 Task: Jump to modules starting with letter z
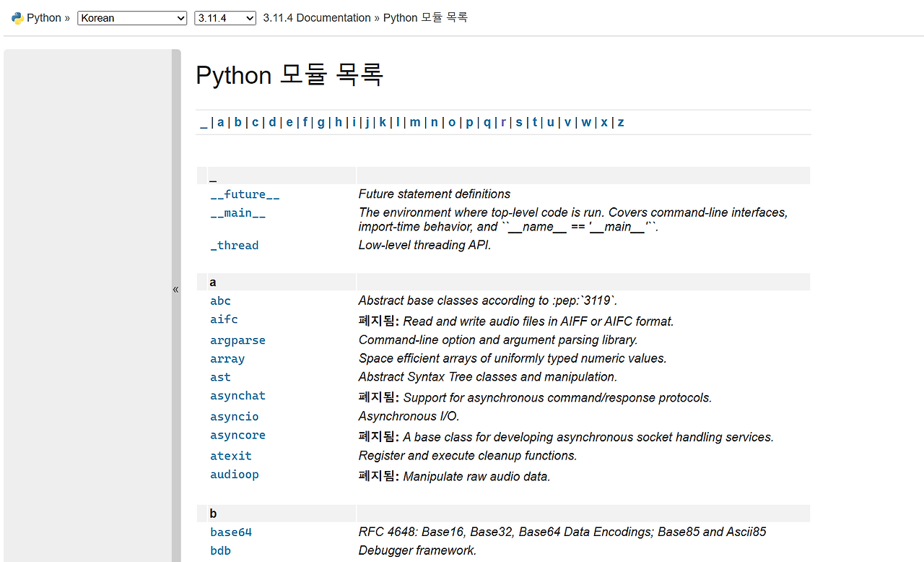pos(621,122)
